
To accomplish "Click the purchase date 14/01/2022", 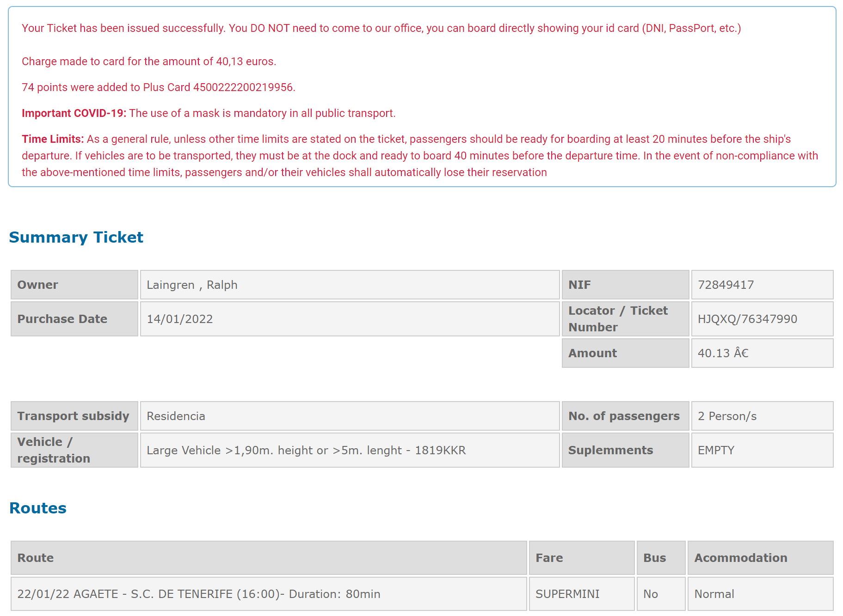I will click(x=180, y=319).
